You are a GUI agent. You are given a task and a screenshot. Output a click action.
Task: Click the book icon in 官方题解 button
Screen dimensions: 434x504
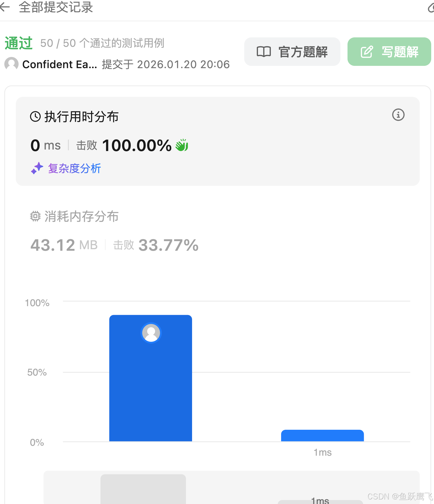click(264, 52)
